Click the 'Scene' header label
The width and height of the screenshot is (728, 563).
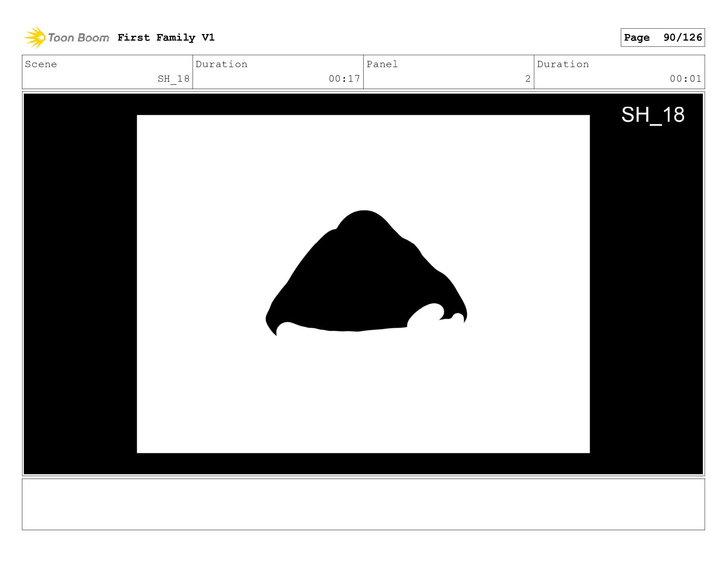coord(41,64)
